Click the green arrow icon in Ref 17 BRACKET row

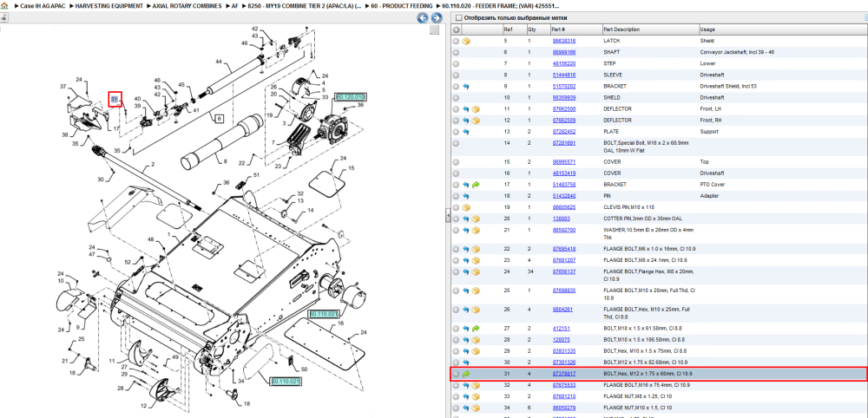476,185
